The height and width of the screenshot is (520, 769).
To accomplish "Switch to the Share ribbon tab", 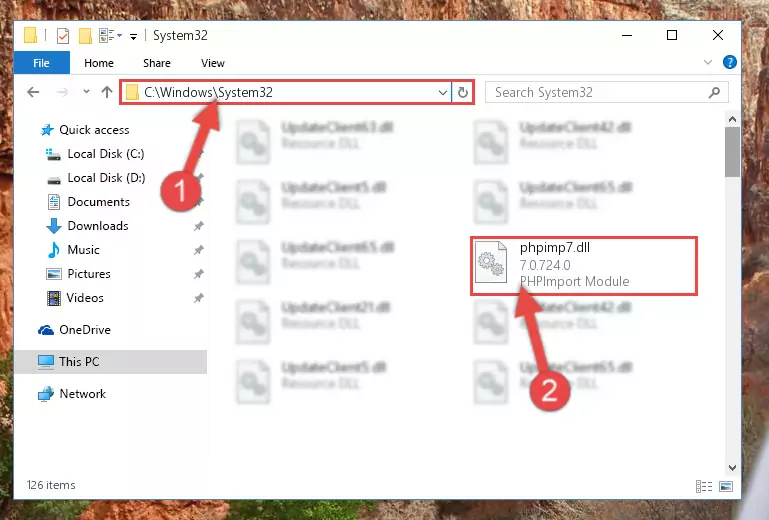I will (x=157, y=63).
